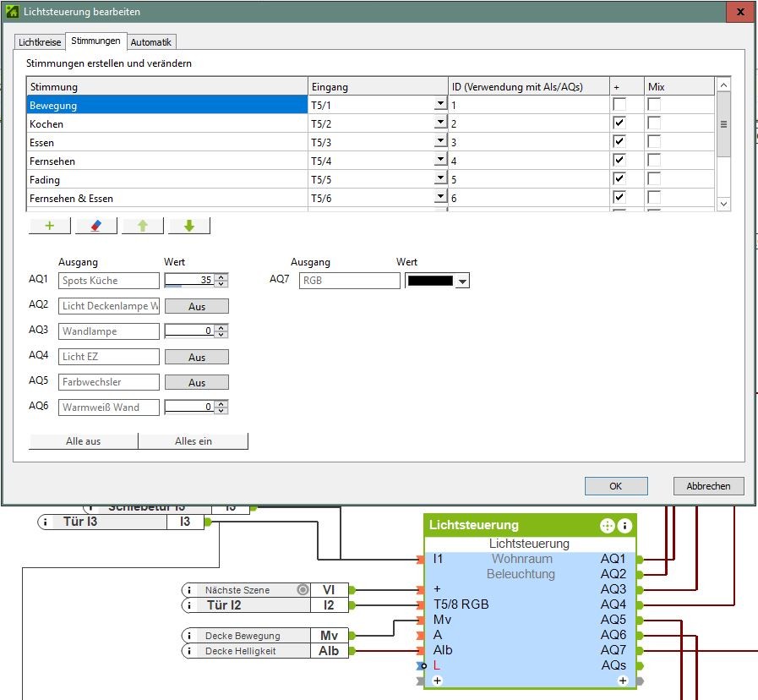Viewport: 758px width, 700px height.
Task: Click info icon of Decke Bewegung input
Action: pos(189,636)
